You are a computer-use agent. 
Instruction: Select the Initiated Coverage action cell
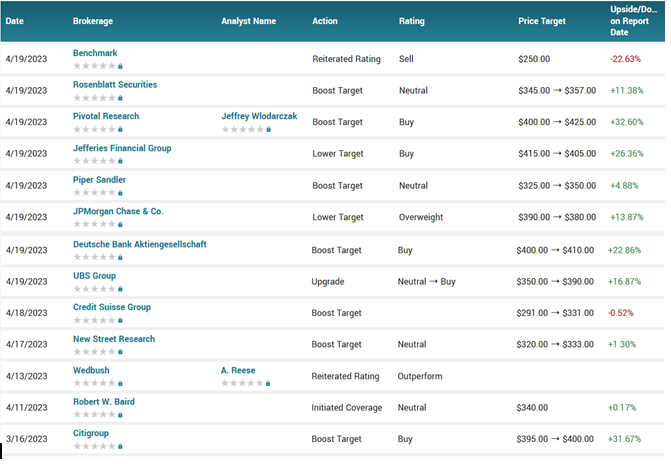(x=347, y=408)
